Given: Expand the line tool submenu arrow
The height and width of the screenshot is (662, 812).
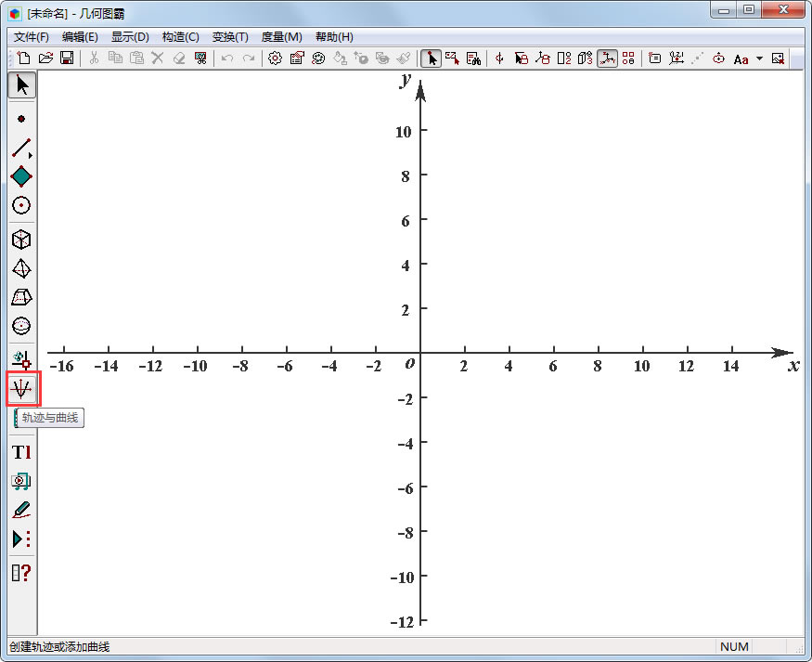Looking at the screenshot, I should (32, 155).
